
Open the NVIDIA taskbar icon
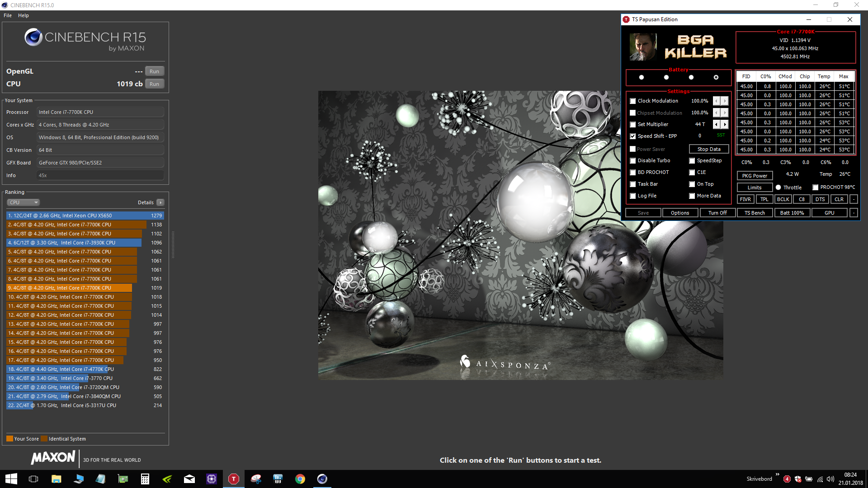[167, 479]
